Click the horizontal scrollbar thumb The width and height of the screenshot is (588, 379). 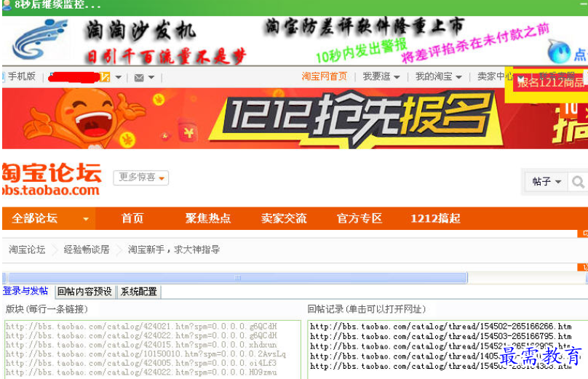tap(237, 278)
